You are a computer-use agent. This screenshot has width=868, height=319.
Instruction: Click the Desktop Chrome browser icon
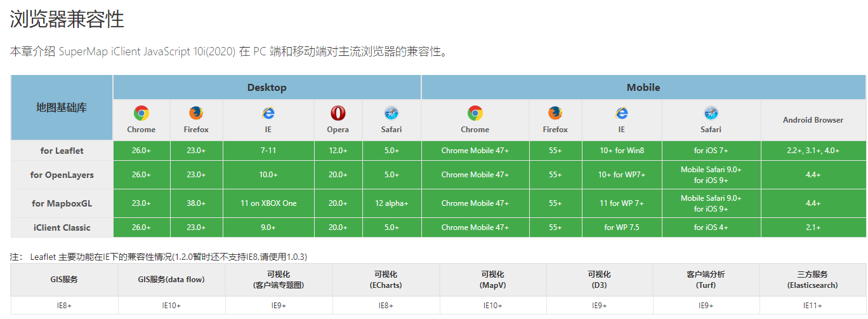[141, 113]
